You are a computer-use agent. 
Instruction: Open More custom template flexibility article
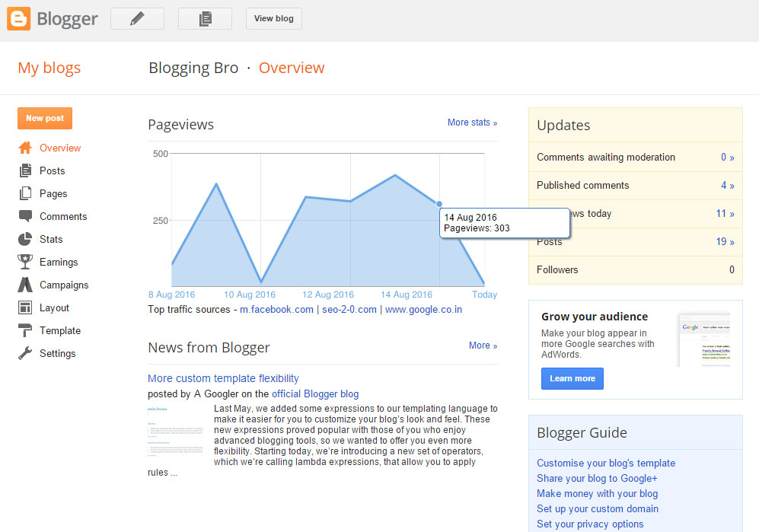pos(223,378)
